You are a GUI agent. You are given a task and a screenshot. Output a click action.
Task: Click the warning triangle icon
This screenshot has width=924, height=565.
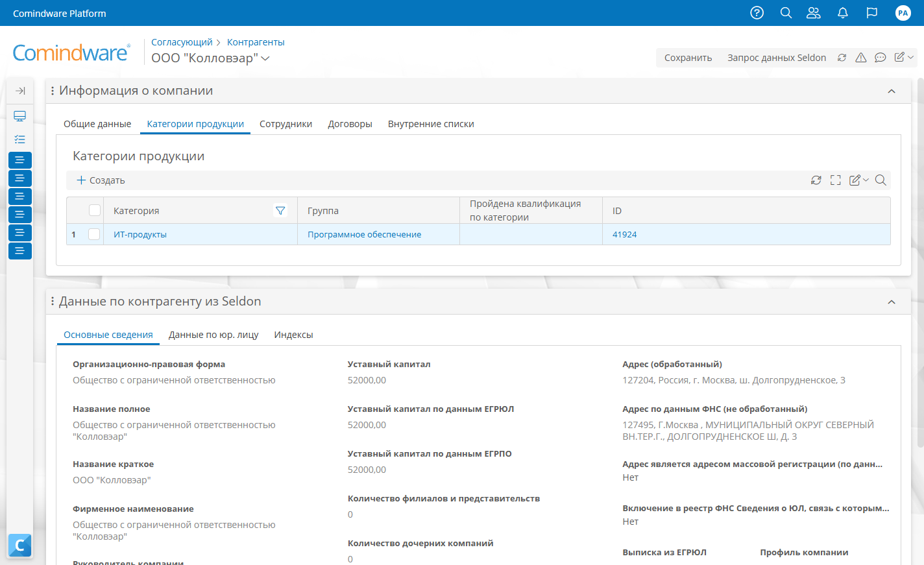pos(861,58)
